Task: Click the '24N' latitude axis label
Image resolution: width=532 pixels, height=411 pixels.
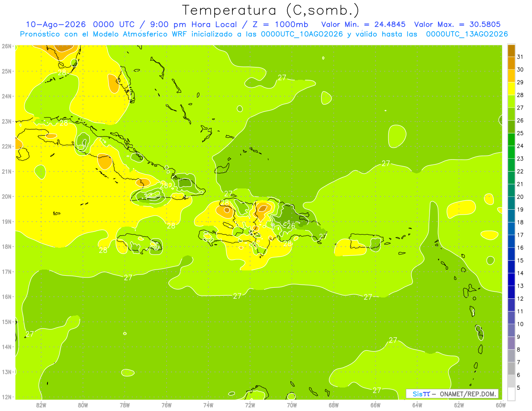Action: coord(6,96)
